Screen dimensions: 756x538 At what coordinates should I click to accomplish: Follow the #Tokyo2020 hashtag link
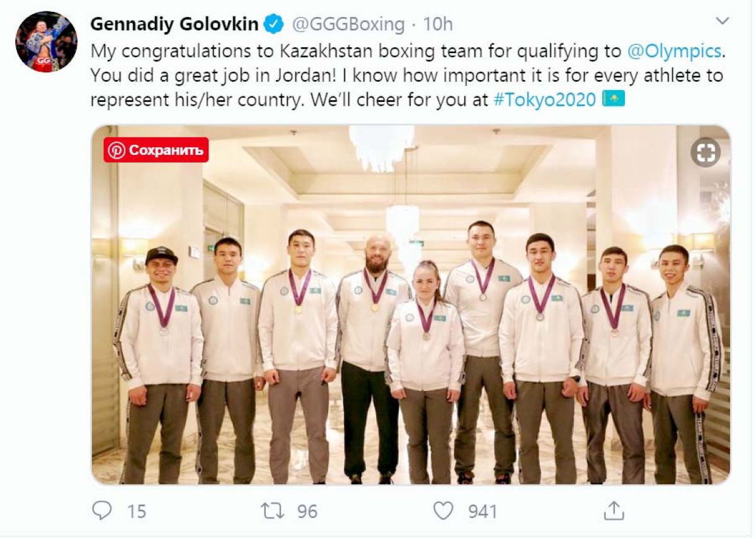coord(545,100)
